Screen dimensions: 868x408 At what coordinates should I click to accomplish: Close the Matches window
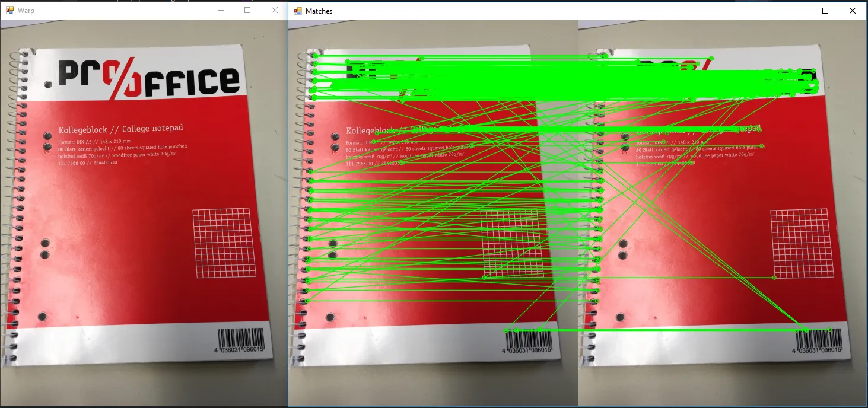(853, 11)
